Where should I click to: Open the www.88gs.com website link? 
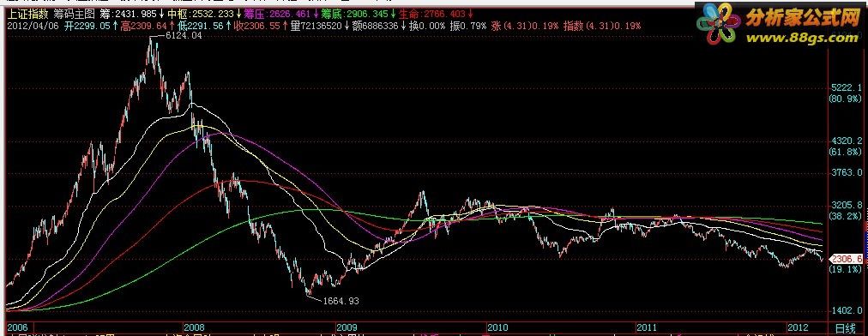point(802,39)
